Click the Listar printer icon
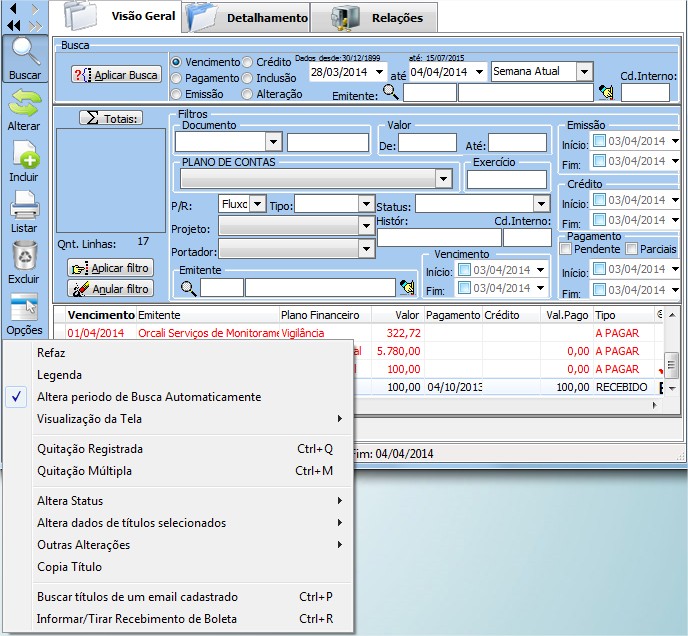The height and width of the screenshot is (636, 688). click(23, 206)
